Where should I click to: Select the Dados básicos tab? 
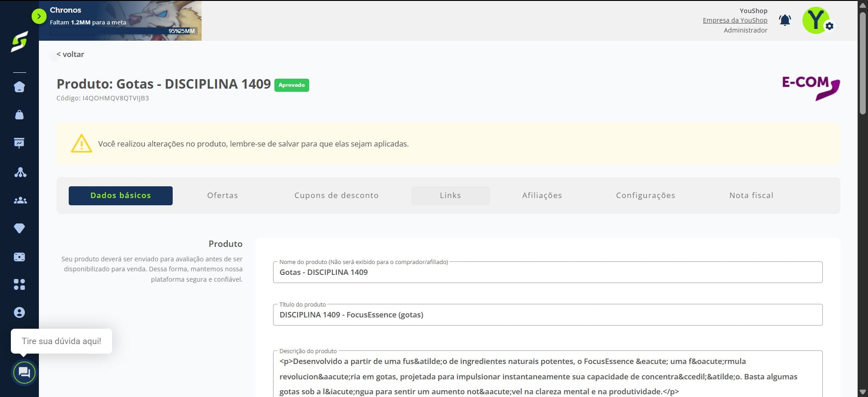click(121, 195)
